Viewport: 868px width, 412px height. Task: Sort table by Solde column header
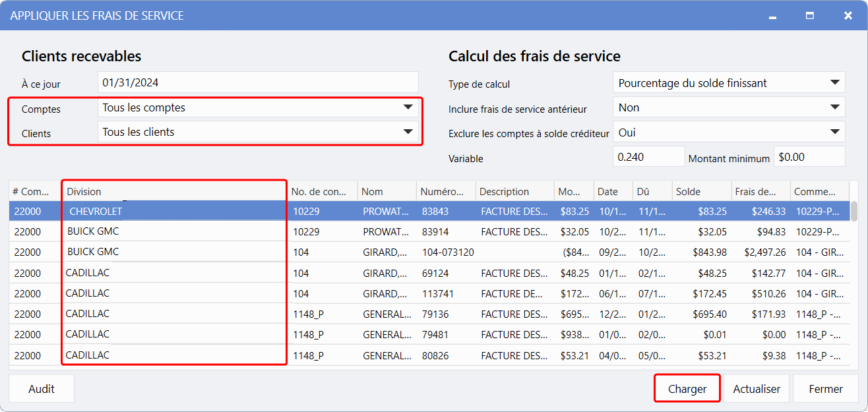coord(699,192)
